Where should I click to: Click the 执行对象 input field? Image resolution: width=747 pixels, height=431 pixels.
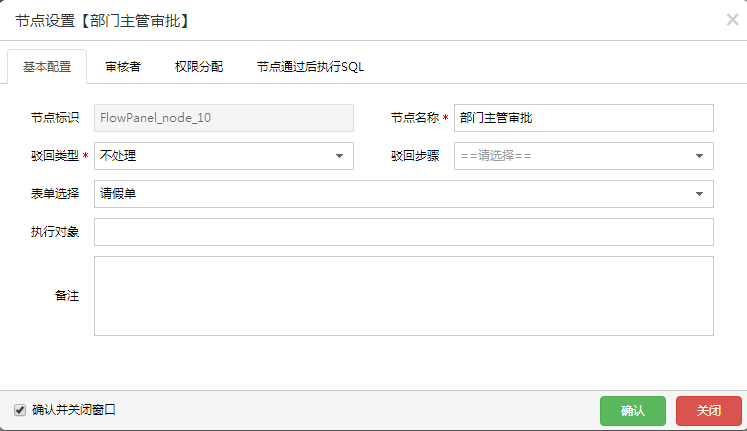point(404,232)
